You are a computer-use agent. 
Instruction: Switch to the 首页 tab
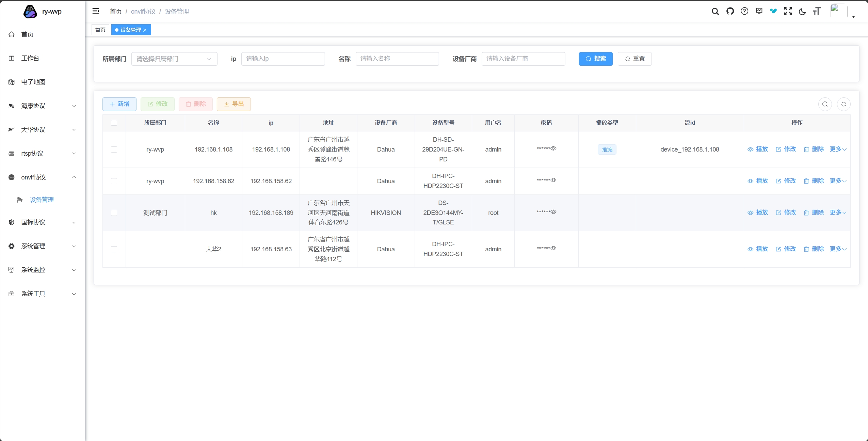tap(100, 30)
